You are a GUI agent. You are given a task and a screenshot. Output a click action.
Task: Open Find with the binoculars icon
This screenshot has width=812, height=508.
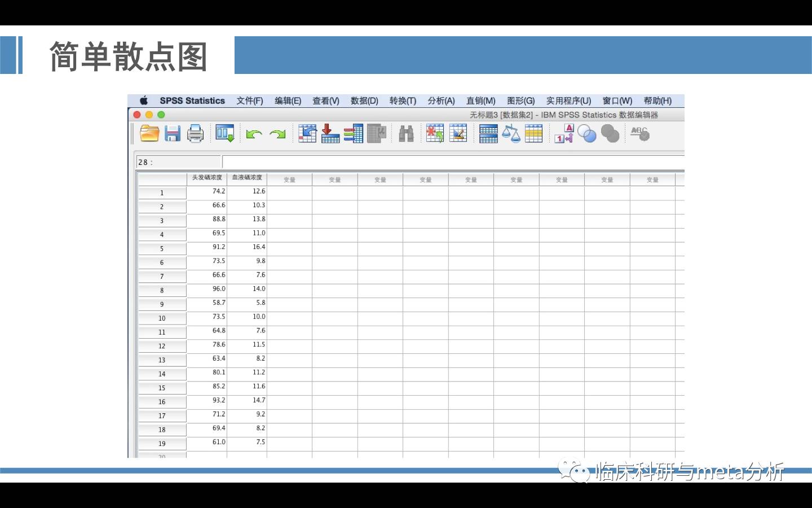406,134
